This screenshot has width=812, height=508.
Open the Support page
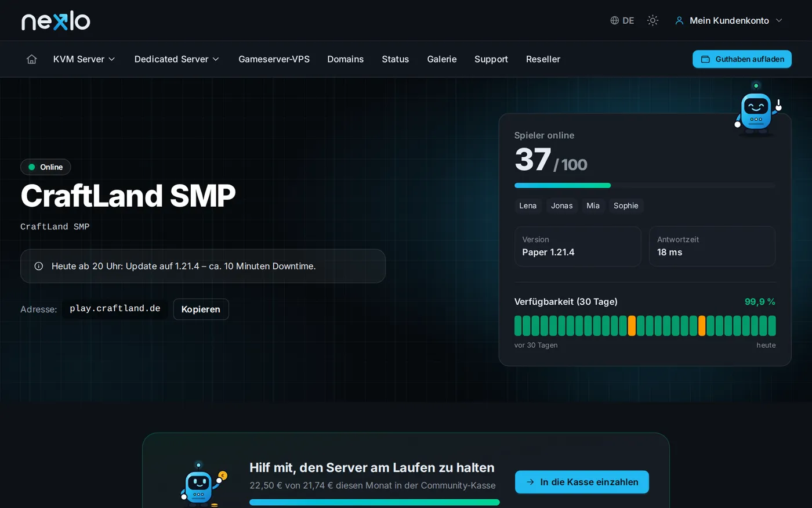[x=491, y=59]
